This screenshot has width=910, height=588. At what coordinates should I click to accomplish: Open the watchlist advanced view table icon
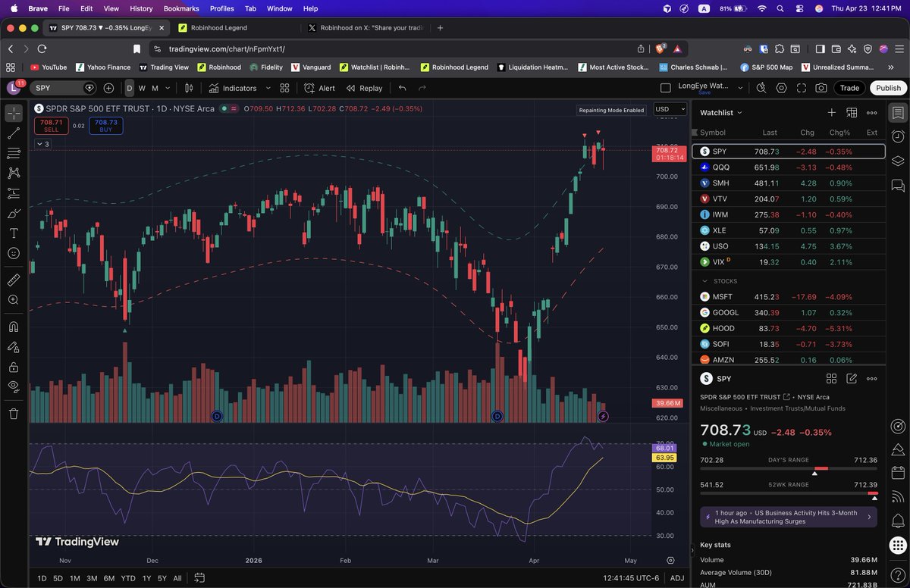(x=852, y=112)
